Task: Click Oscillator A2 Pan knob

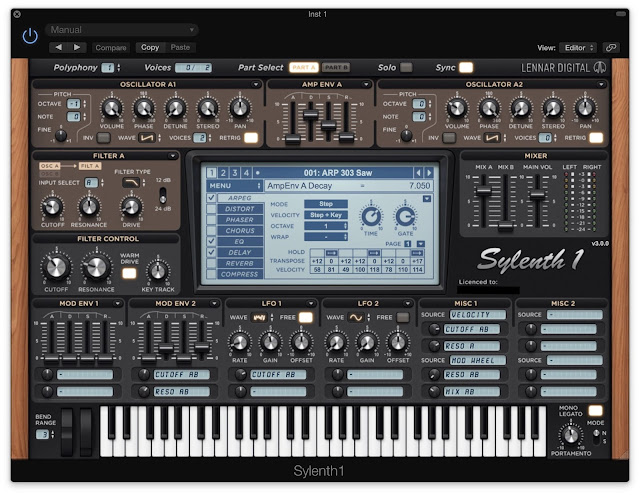Action: tap(585, 108)
